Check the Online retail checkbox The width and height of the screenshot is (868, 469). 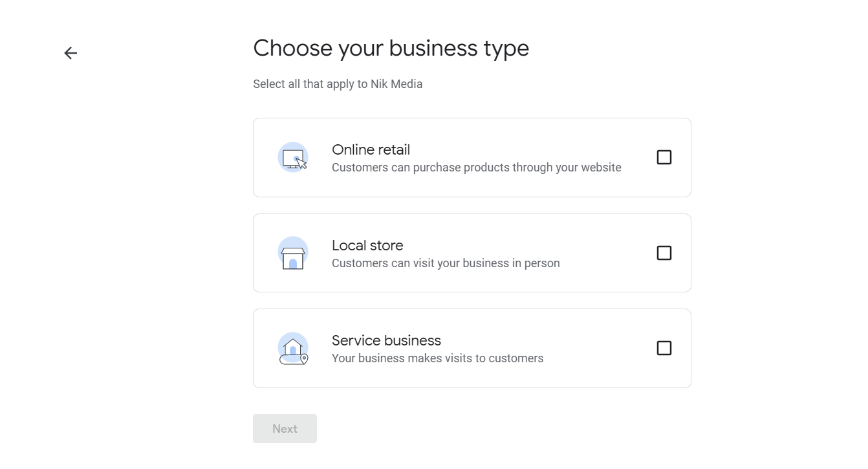[664, 157]
